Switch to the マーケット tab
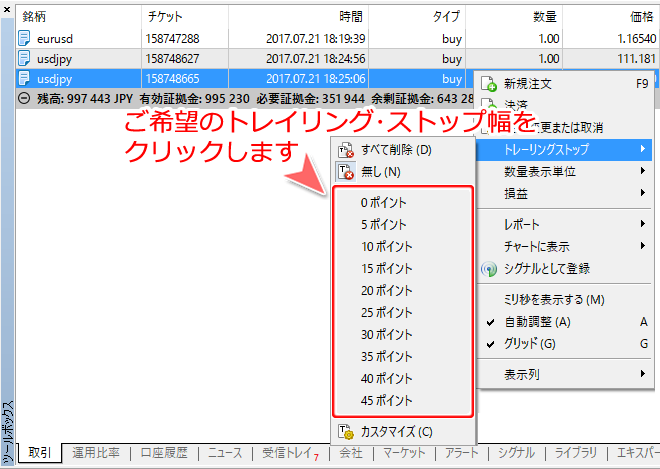This screenshot has width=660, height=469. tap(404, 453)
